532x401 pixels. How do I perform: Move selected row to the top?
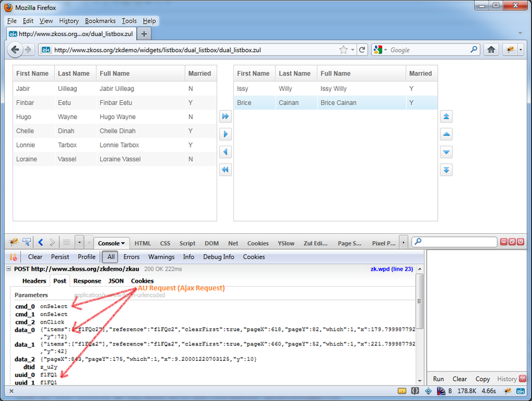[446, 116]
